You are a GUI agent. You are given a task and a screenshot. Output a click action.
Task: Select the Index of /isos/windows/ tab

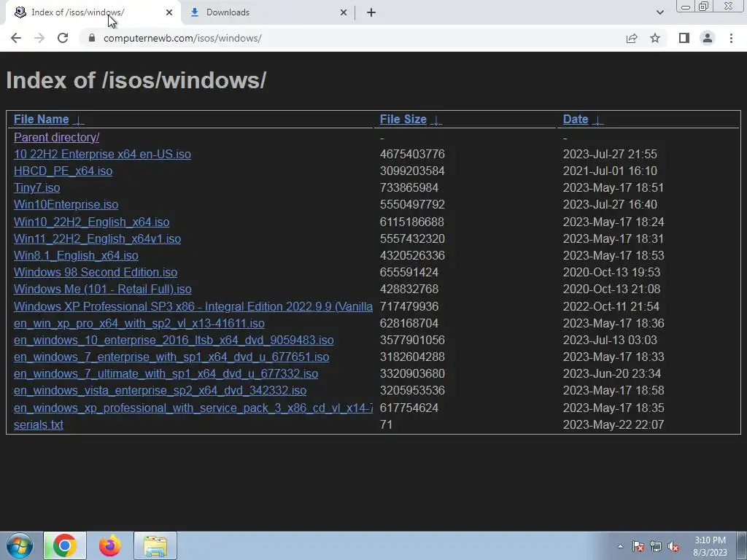pos(93,12)
